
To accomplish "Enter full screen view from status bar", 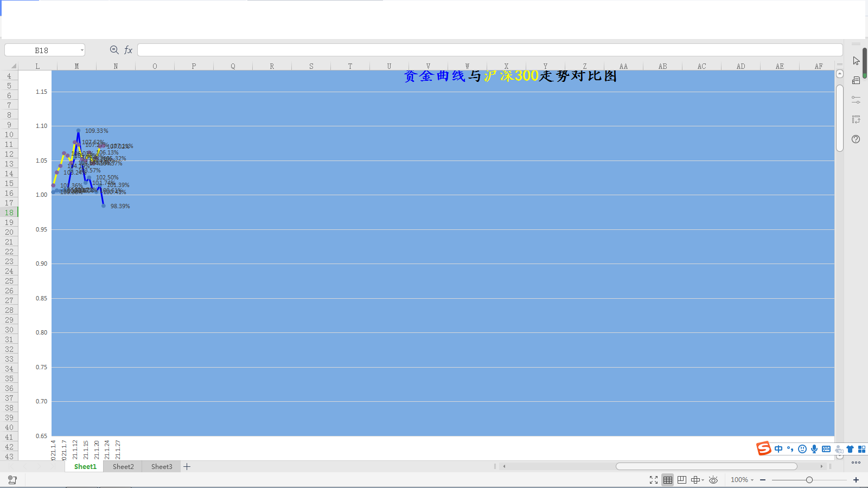I will click(654, 480).
